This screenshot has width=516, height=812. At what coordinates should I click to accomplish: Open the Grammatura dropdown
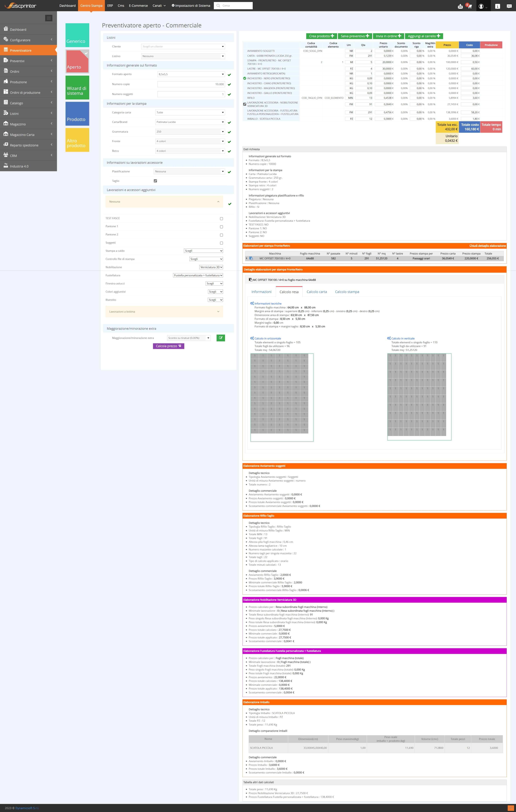(x=190, y=132)
